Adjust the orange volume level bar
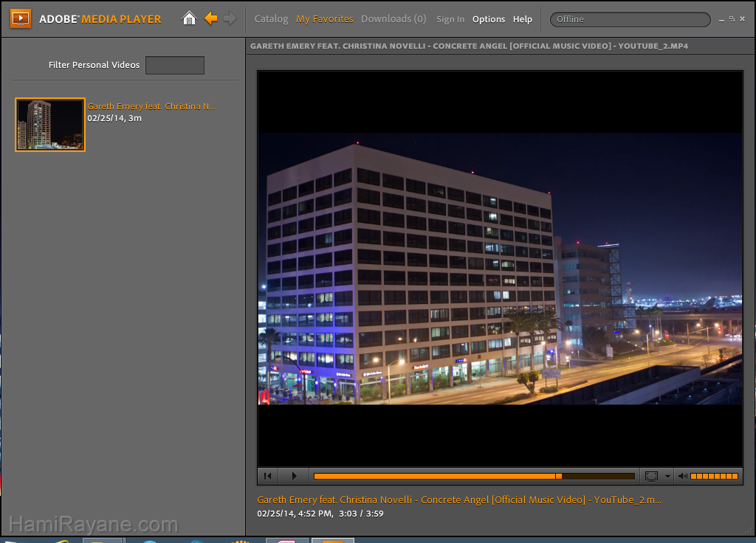 [x=714, y=476]
